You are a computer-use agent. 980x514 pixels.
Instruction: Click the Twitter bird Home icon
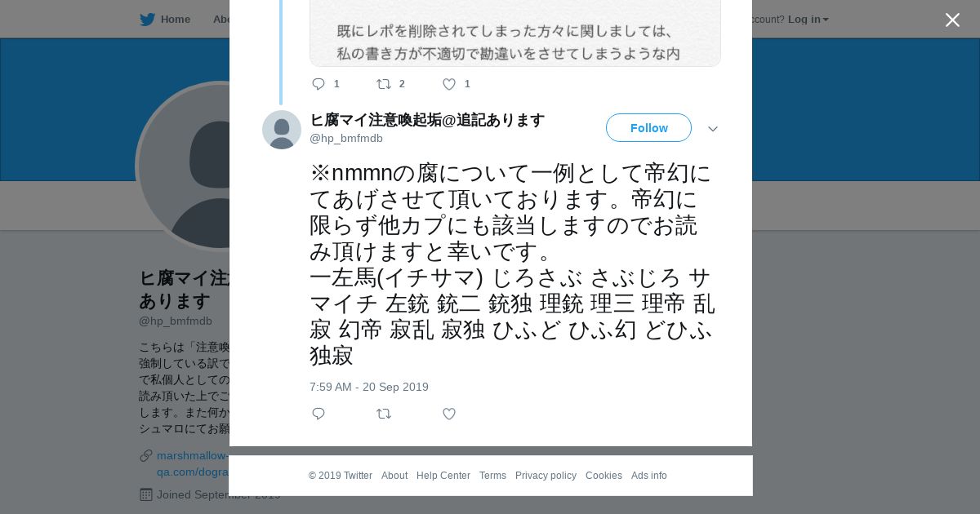pyautogui.click(x=147, y=20)
